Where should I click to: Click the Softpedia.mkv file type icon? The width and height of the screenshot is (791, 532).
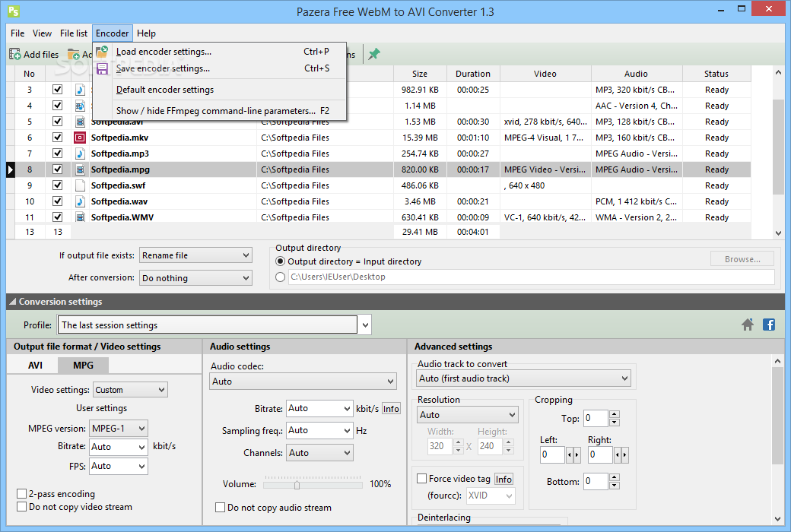click(80, 138)
